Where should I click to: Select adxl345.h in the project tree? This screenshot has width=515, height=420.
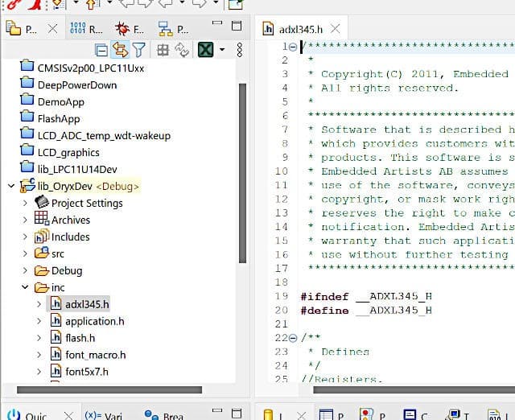(x=86, y=304)
